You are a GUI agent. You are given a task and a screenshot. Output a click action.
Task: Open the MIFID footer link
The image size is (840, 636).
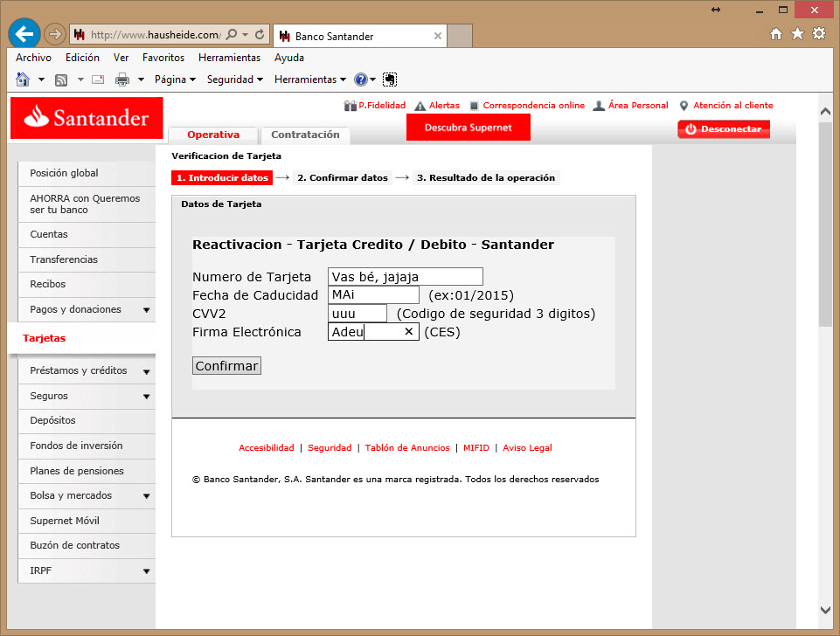(476, 448)
